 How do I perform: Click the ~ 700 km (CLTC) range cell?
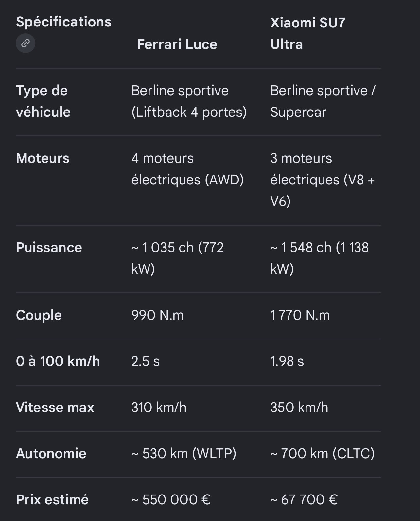(322, 454)
